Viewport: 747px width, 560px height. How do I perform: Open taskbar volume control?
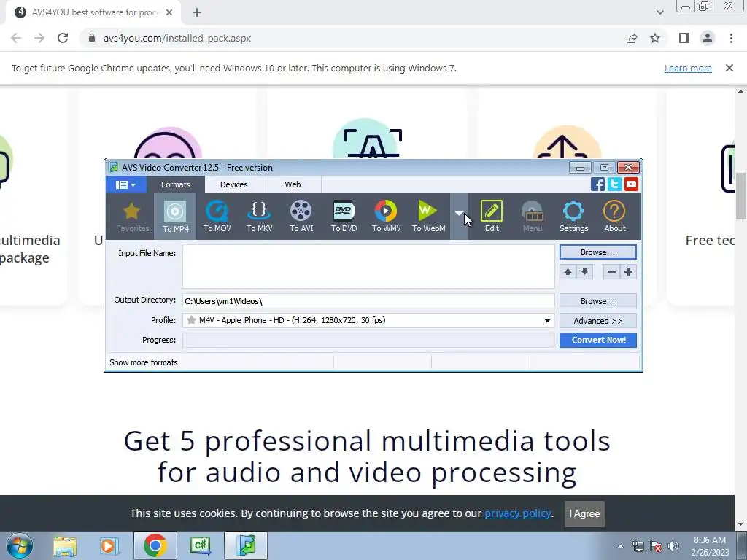click(673, 545)
